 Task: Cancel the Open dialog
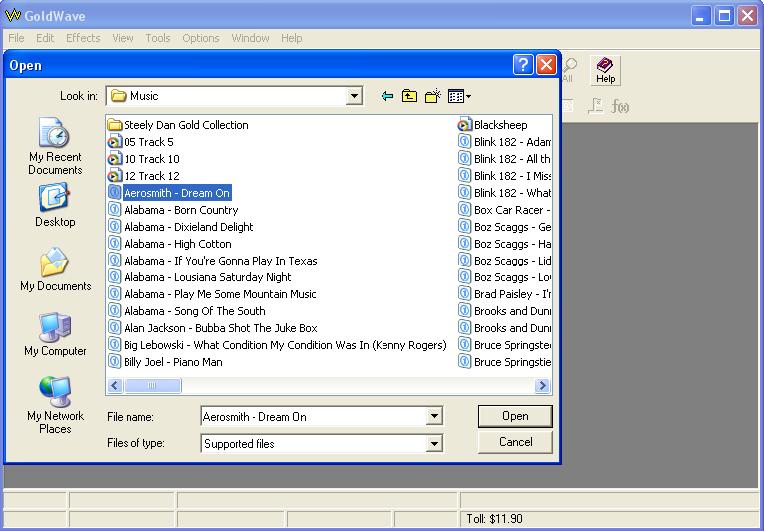[515, 442]
